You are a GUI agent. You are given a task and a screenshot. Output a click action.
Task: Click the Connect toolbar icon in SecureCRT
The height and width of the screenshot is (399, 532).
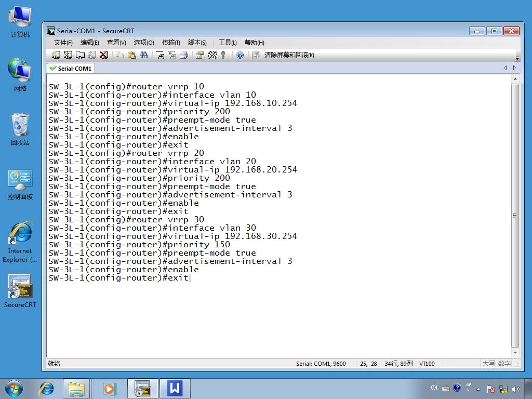coord(56,55)
